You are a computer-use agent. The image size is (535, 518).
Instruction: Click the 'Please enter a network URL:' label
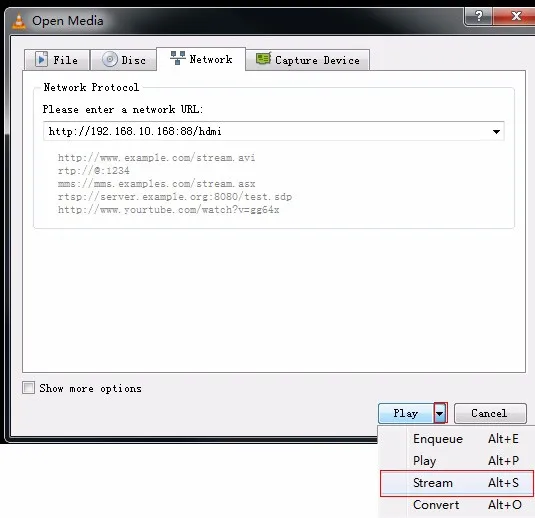[x=123, y=109]
